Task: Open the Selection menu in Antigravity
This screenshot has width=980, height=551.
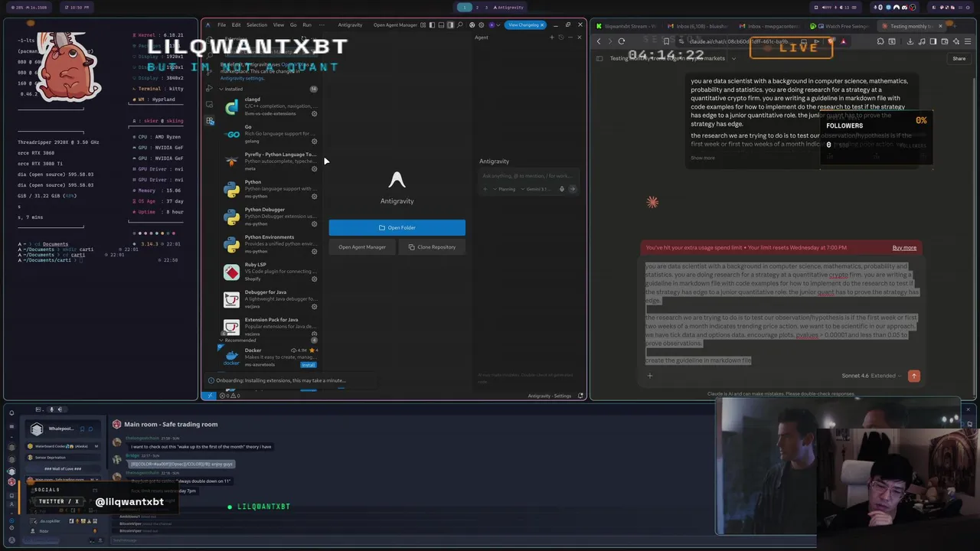Action: [256, 24]
